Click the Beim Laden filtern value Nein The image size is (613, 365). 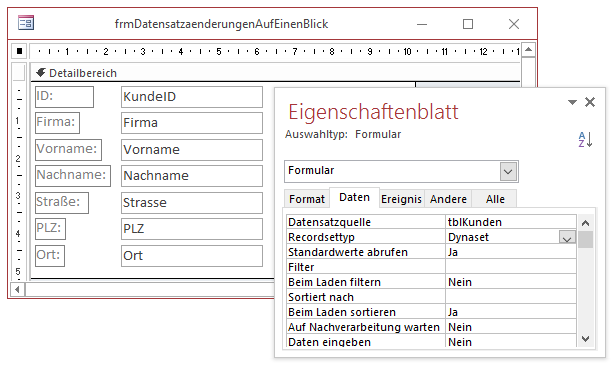pyautogui.click(x=511, y=282)
